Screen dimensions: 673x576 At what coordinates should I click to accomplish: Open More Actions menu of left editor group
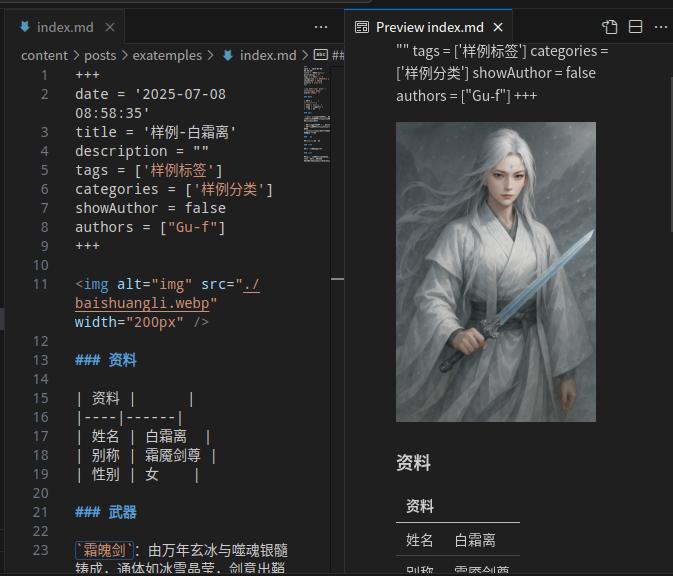click(x=321, y=27)
